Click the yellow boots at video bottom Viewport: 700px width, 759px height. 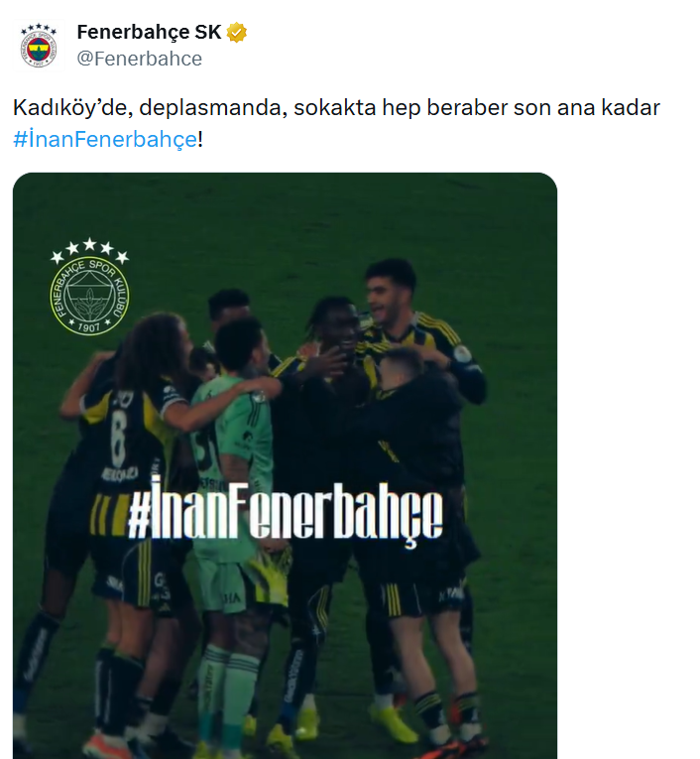click(x=393, y=721)
